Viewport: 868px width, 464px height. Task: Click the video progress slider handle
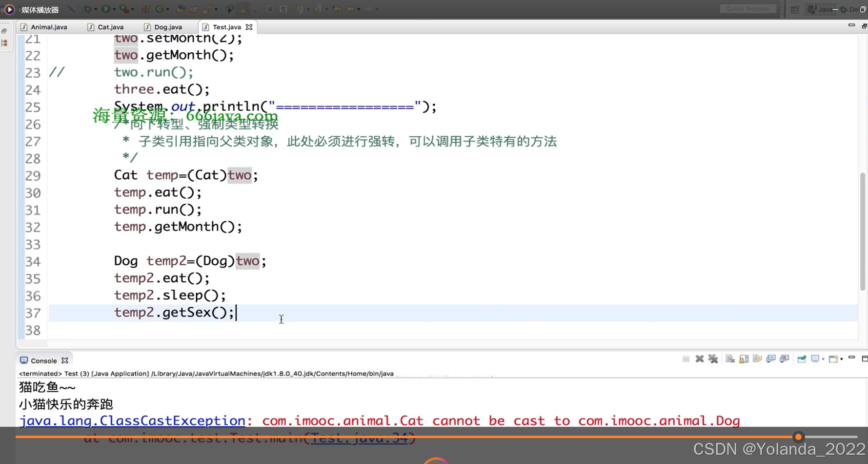click(x=798, y=437)
